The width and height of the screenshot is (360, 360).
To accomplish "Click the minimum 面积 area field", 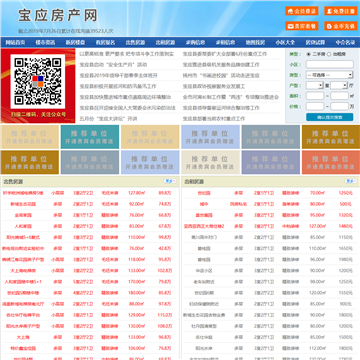I will coord(315,96).
